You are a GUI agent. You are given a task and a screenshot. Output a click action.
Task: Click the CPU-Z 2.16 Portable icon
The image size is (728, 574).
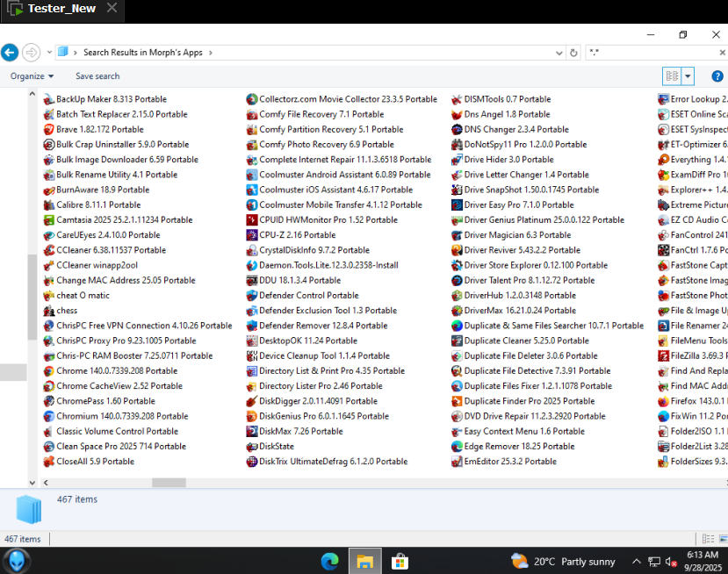(252, 235)
